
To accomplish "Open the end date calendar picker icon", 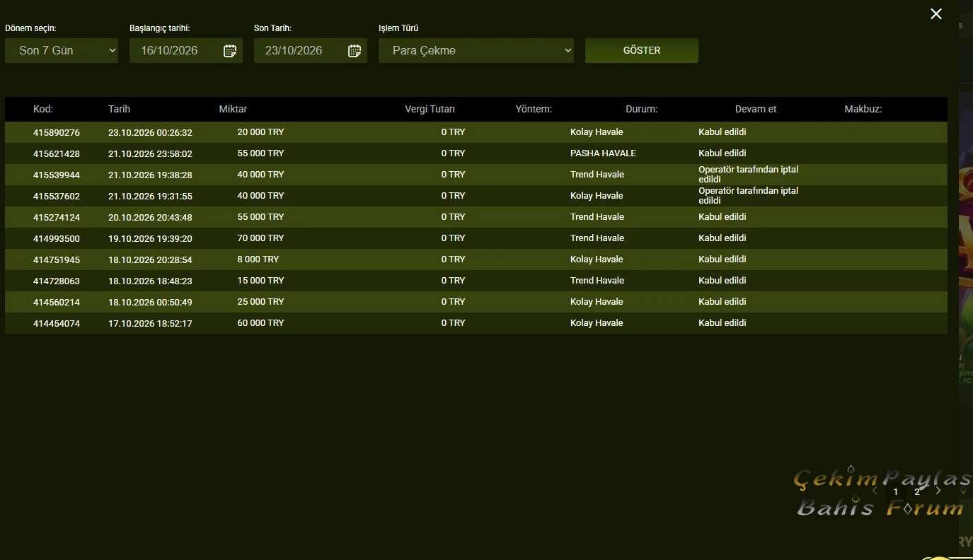I will (x=355, y=51).
